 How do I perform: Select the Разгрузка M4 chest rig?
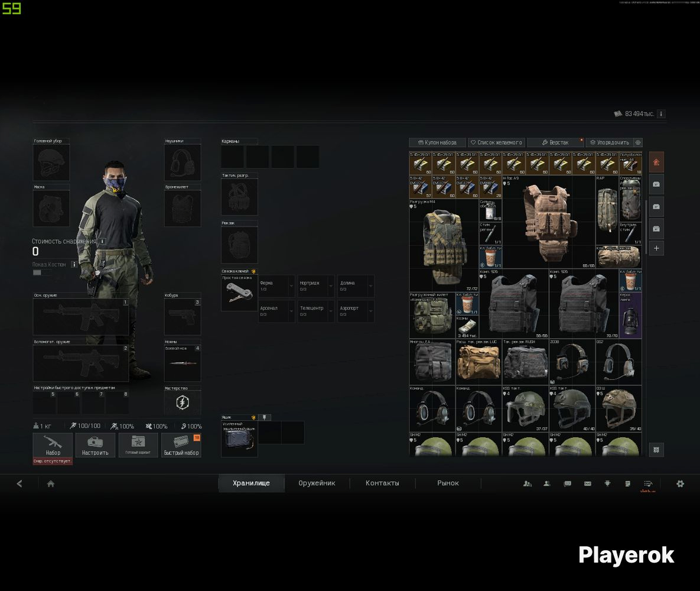(444, 245)
